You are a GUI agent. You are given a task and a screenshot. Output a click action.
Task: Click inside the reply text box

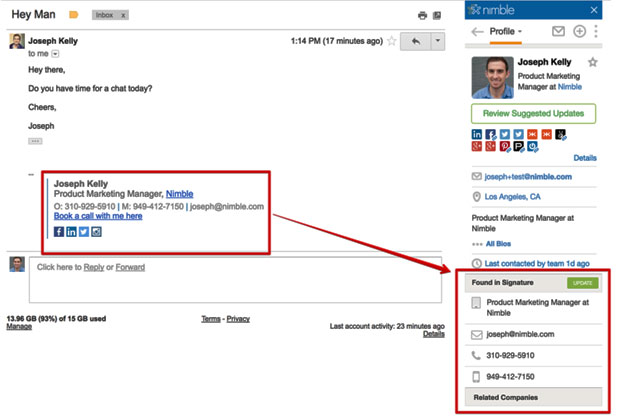click(x=235, y=280)
